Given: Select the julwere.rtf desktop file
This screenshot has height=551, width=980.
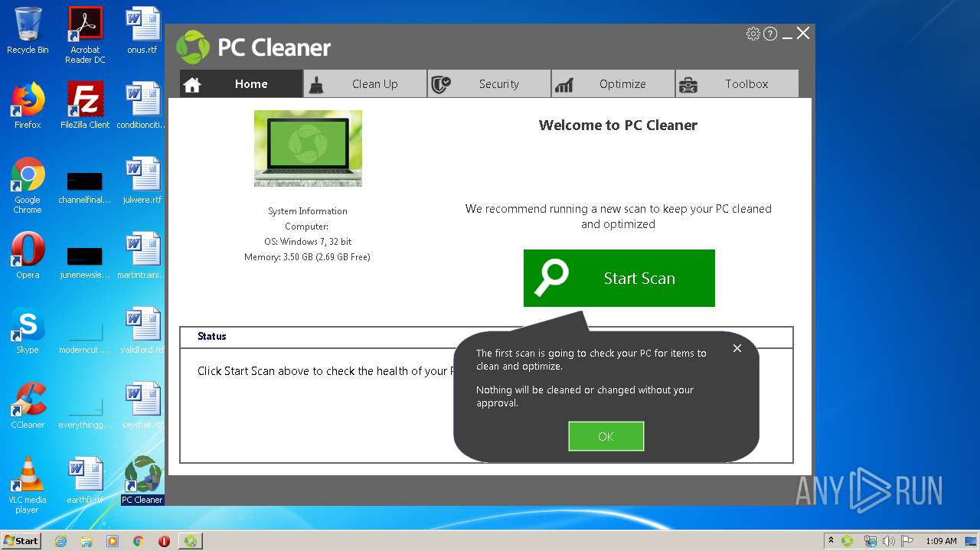Looking at the screenshot, I should click(142, 181).
